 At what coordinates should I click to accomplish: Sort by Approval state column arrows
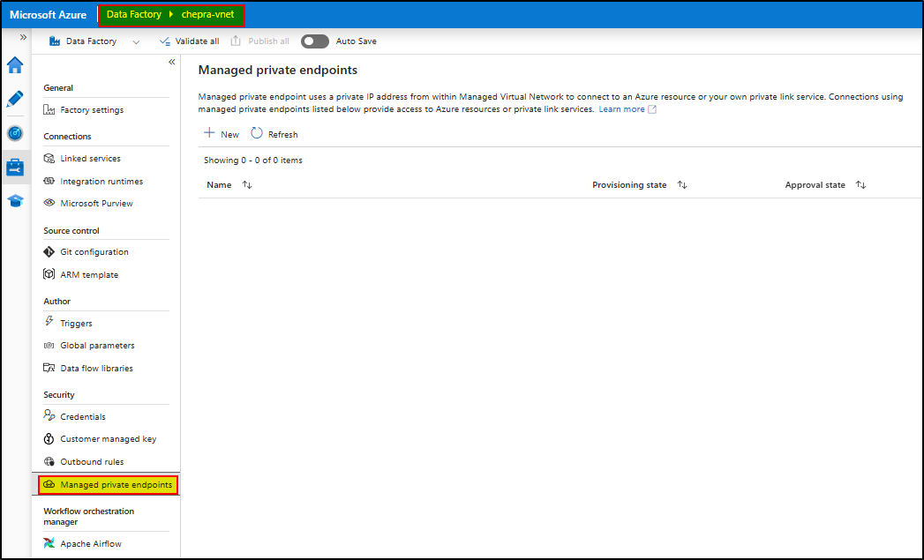pyautogui.click(x=861, y=185)
